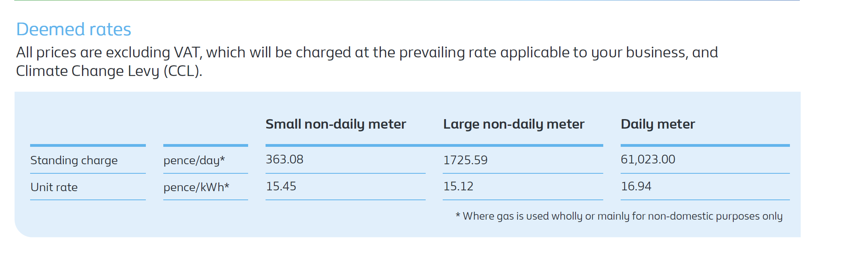
Task: Click the Climate Change Levy (CCL) text
Action: point(109,71)
